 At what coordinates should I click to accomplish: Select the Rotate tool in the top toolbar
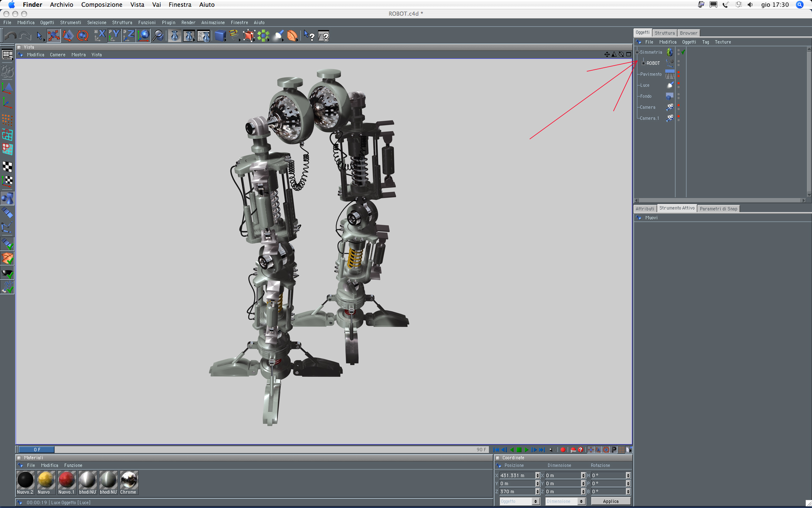[x=82, y=36]
